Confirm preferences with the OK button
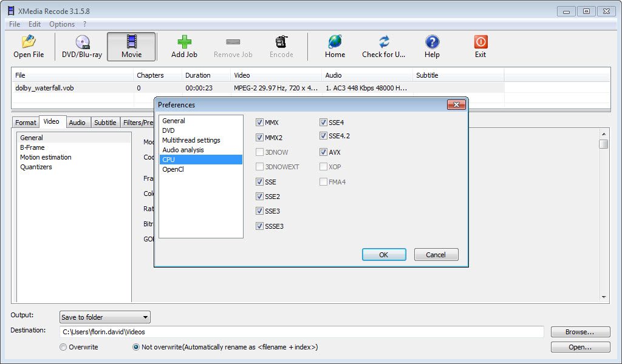This screenshot has height=364, width=622. click(383, 255)
